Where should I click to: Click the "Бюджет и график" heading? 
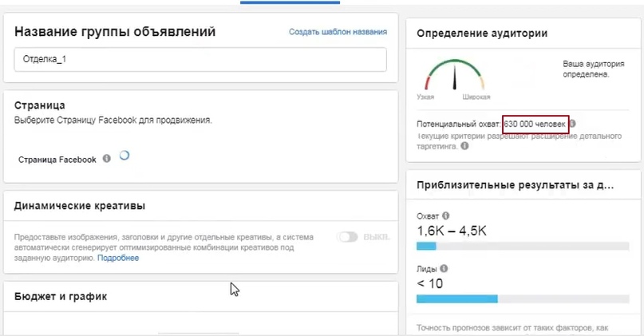point(61,297)
